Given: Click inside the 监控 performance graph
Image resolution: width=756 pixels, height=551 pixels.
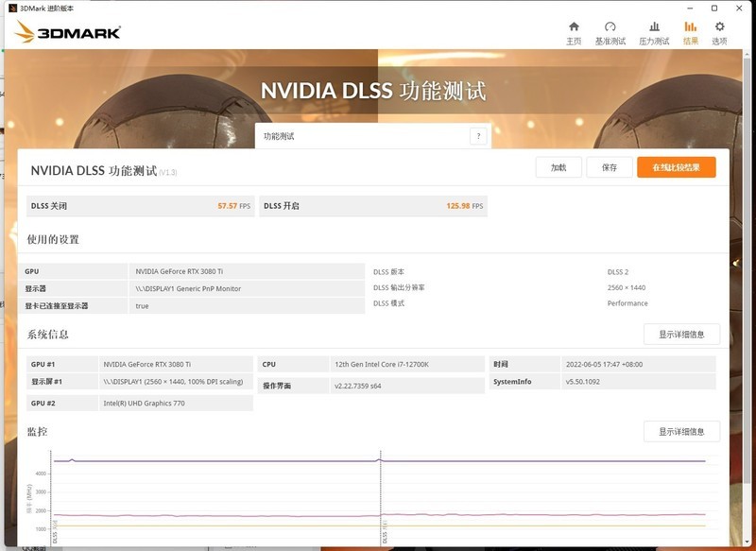Looking at the screenshot, I should (236, 491).
